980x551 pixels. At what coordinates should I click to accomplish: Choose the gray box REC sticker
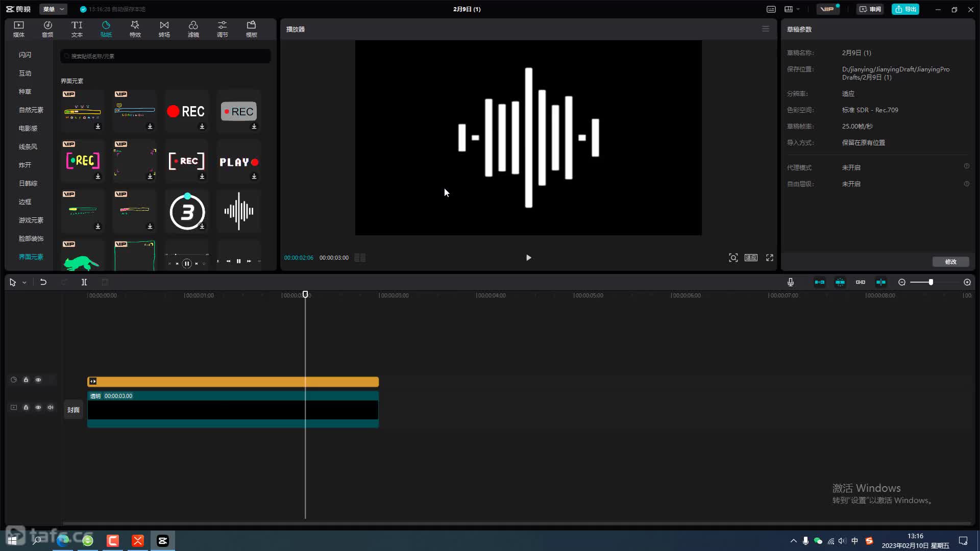point(238,111)
